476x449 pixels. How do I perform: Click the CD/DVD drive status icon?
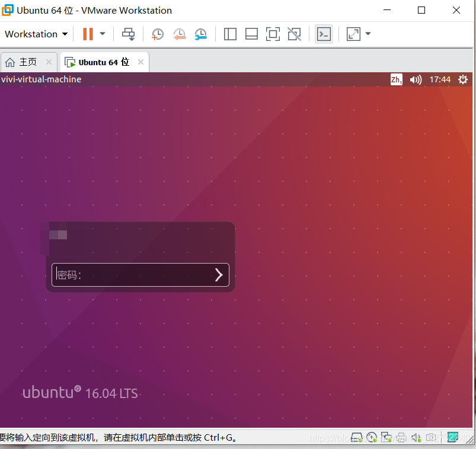click(x=372, y=438)
